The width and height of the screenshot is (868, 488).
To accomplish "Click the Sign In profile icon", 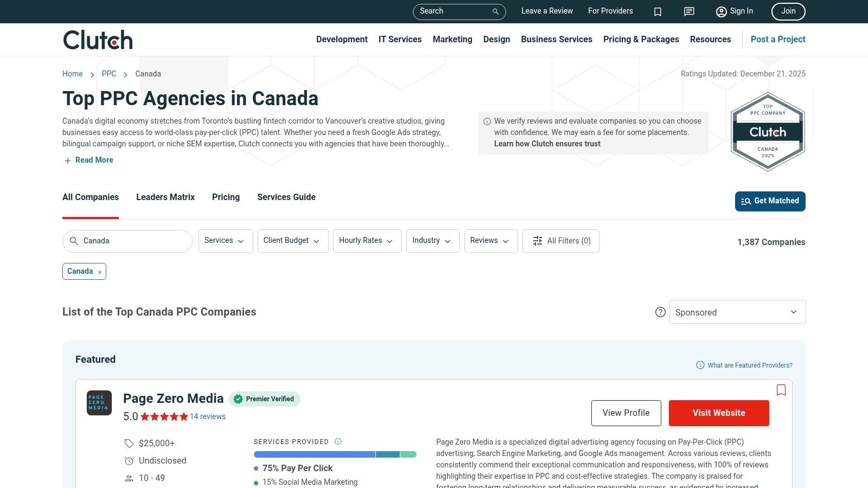I will pos(721,11).
